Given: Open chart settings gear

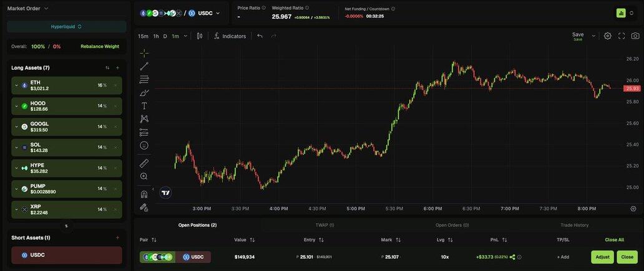Looking at the screenshot, I should pos(608,36).
